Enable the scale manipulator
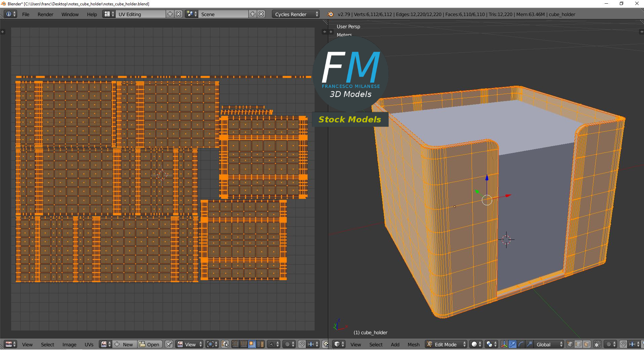This screenshot has height=350, width=644. point(529,344)
